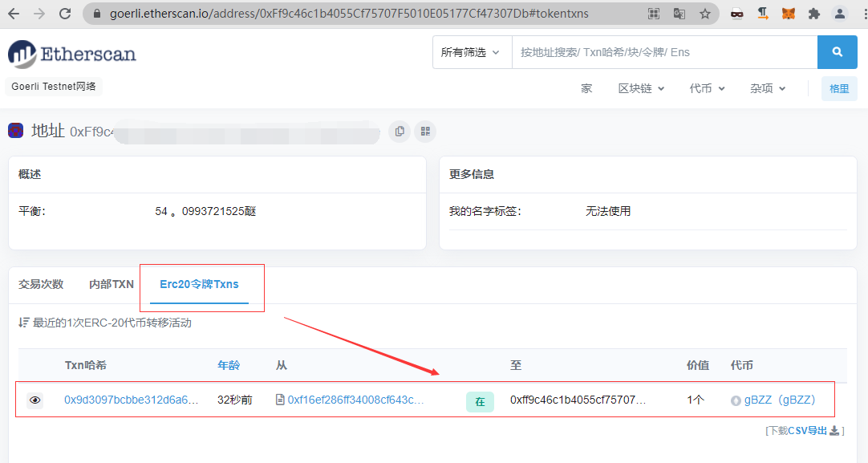868x463 pixels.
Task: Show the address QR code icon
Action: (425, 132)
